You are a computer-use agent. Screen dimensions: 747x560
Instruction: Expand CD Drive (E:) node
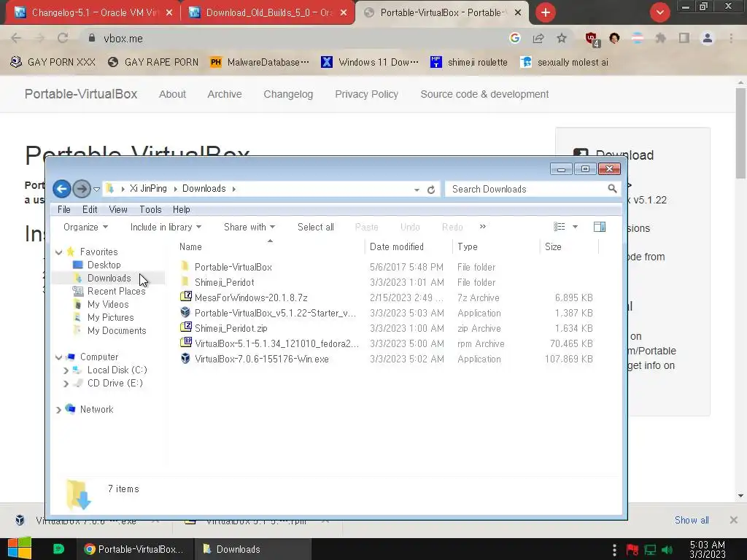point(66,384)
